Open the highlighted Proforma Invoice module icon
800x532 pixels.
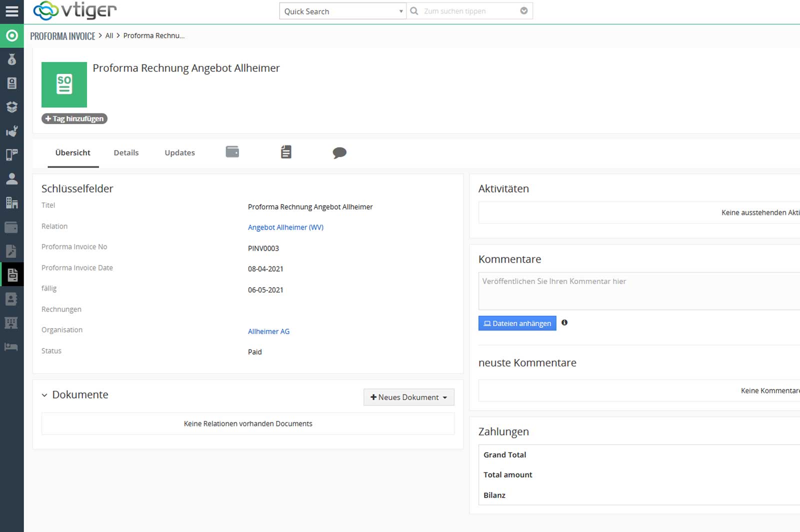click(12, 274)
